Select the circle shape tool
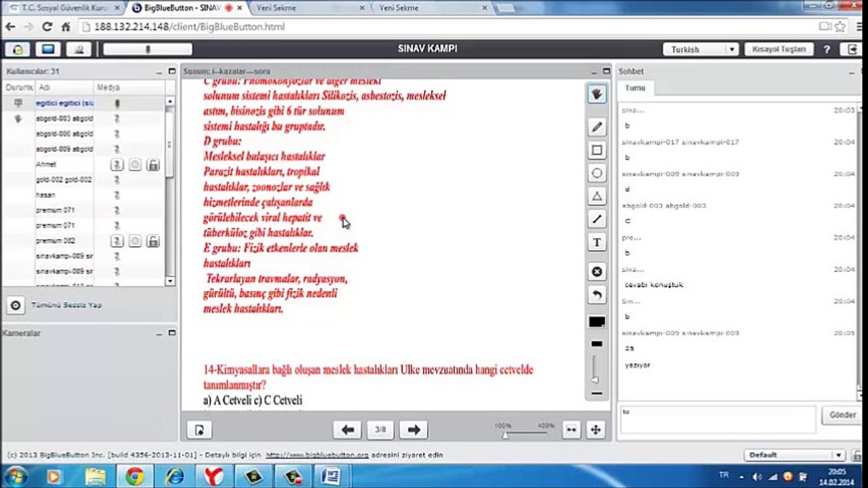This screenshot has height=488, width=868. pyautogui.click(x=596, y=173)
